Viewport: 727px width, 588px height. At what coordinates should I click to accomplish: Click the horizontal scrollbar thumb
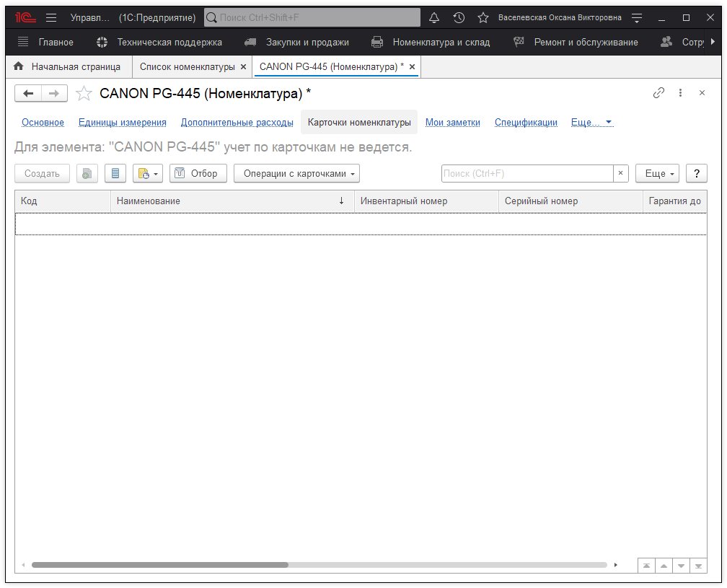click(159, 565)
